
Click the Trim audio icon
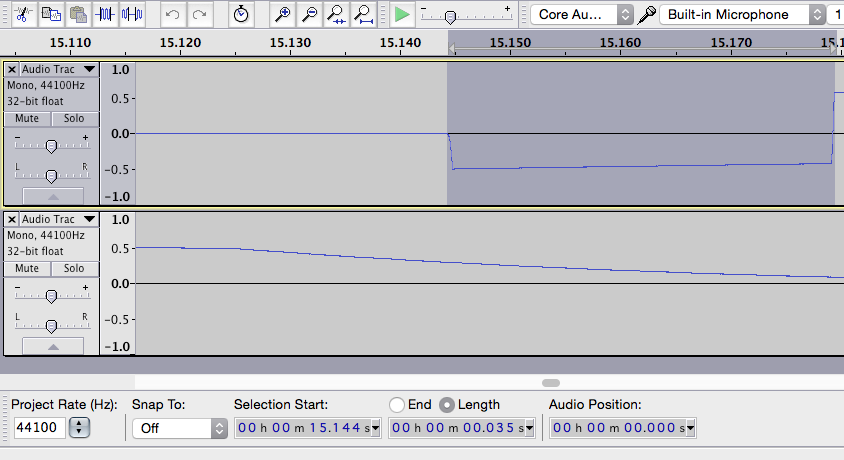click(x=106, y=14)
